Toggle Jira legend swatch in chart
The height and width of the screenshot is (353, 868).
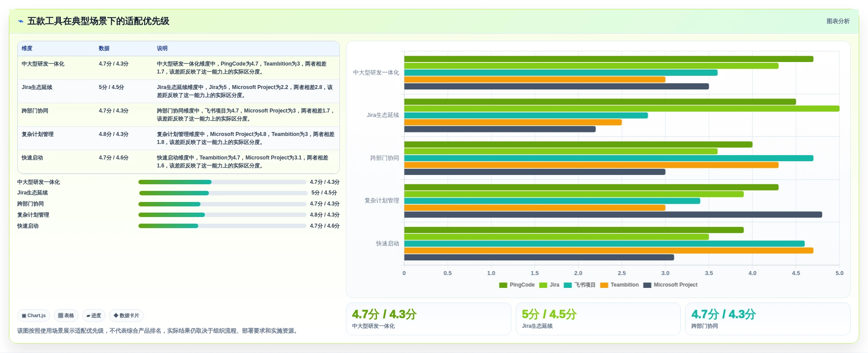tap(543, 285)
